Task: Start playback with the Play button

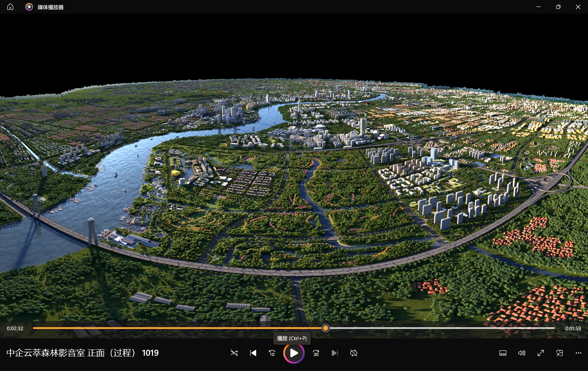Action: (x=294, y=353)
